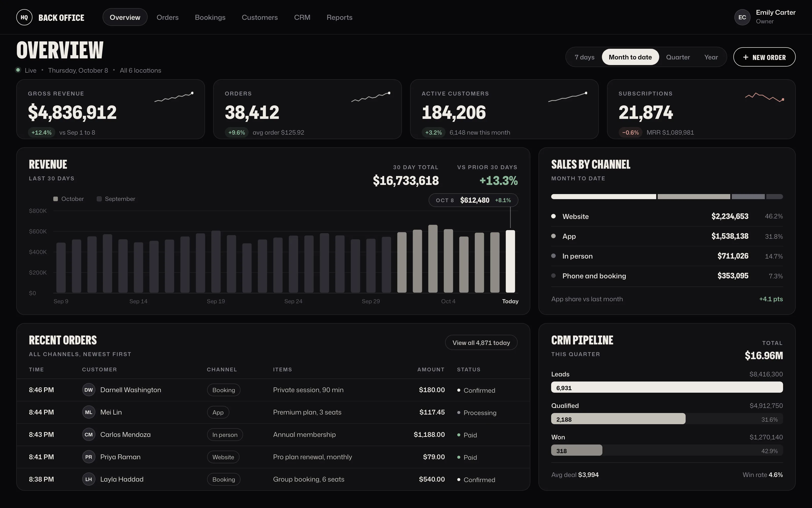Click the In person channel tag
812x508 pixels.
(x=225, y=435)
